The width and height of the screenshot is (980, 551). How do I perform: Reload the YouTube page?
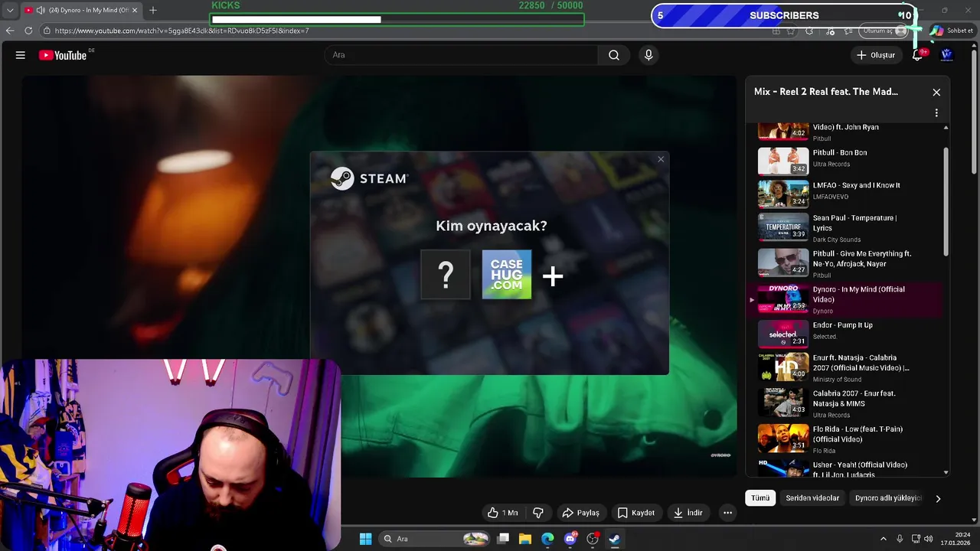pyautogui.click(x=28, y=31)
